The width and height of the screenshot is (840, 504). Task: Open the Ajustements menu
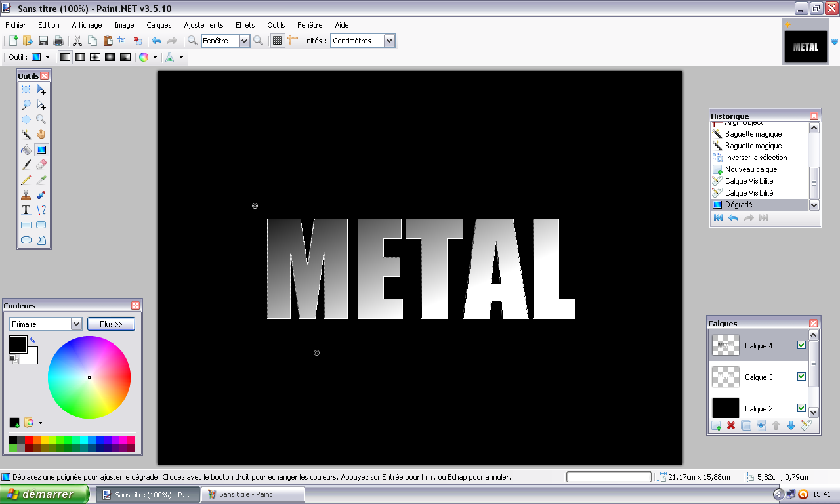tap(203, 25)
